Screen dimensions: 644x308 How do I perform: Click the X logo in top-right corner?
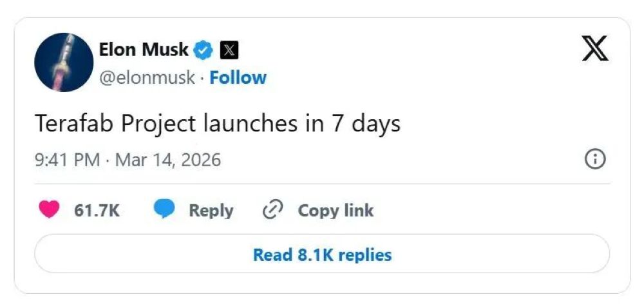(595, 48)
